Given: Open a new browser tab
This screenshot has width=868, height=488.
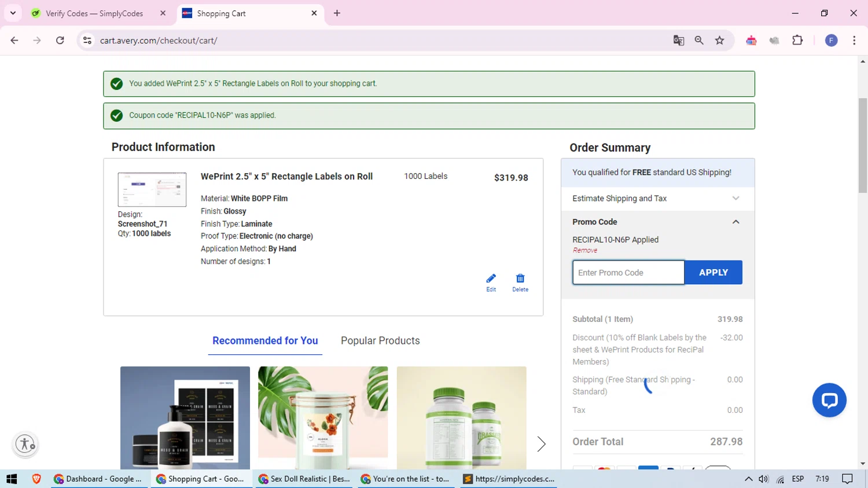Looking at the screenshot, I should [x=337, y=13].
